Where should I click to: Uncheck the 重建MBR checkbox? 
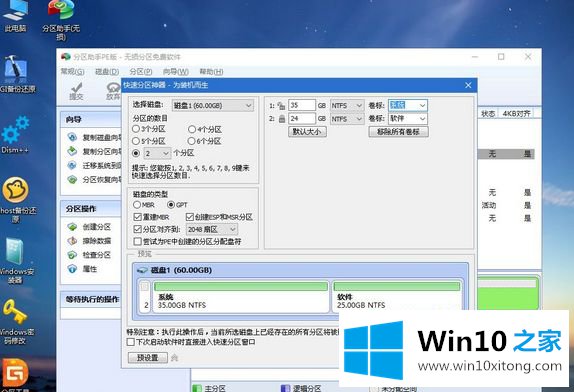coord(137,217)
